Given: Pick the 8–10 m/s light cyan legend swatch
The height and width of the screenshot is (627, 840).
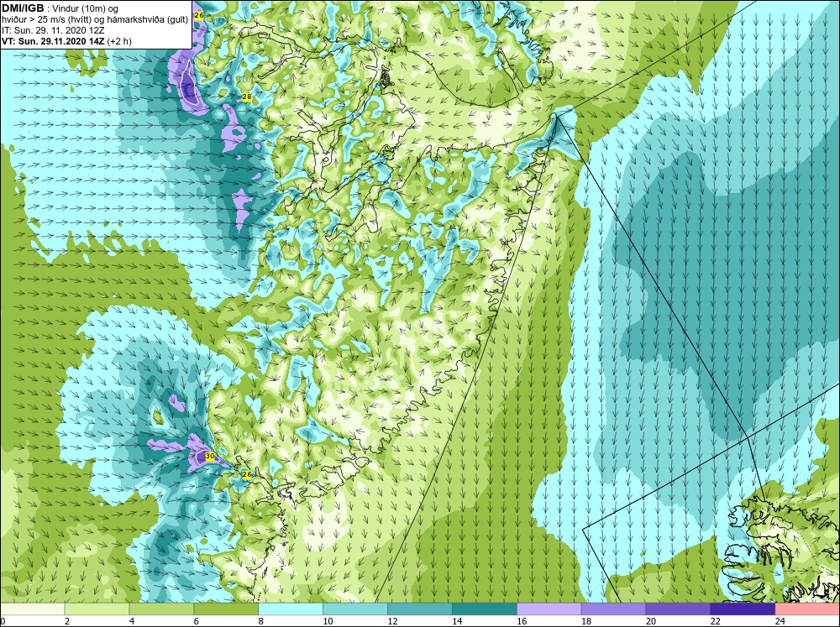Looking at the screenshot, I should pos(291,609).
